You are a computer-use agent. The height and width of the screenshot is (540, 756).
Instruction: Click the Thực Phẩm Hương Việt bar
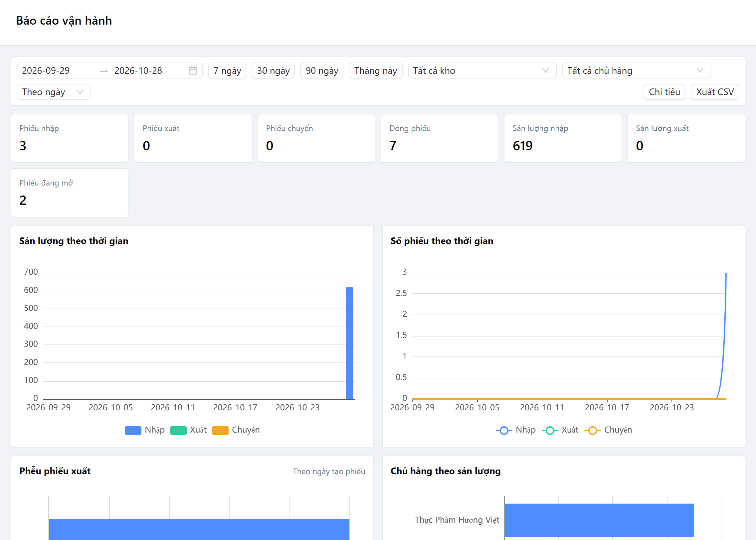[x=599, y=520]
